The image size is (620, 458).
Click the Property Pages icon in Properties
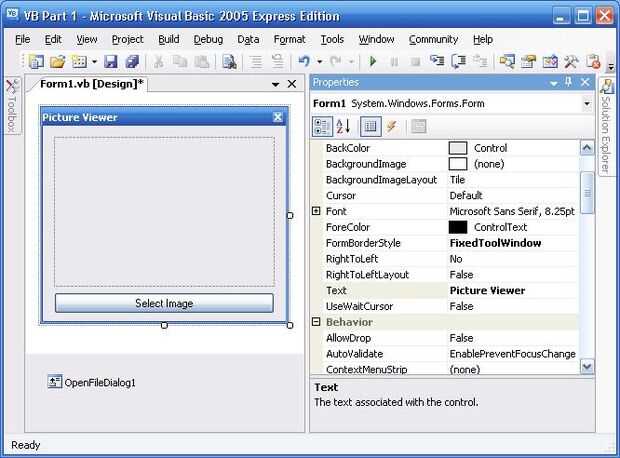pyautogui.click(x=419, y=127)
